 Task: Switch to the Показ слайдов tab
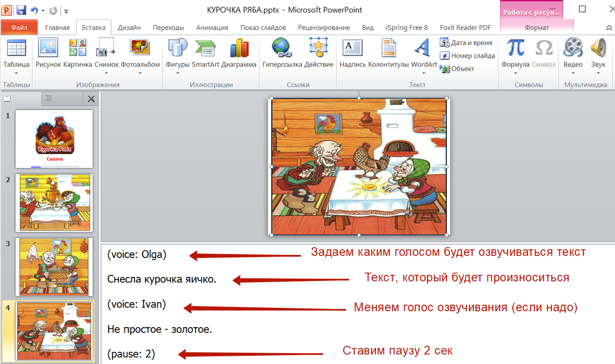pyautogui.click(x=263, y=28)
